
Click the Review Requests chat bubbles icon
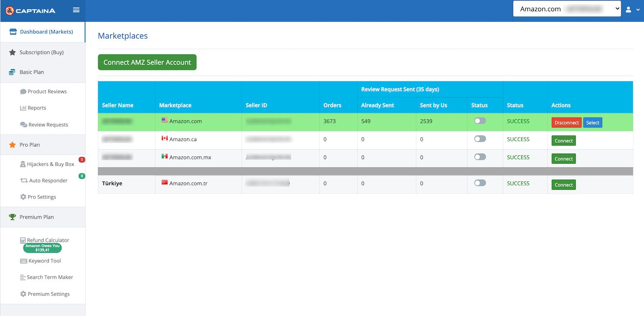click(x=23, y=124)
